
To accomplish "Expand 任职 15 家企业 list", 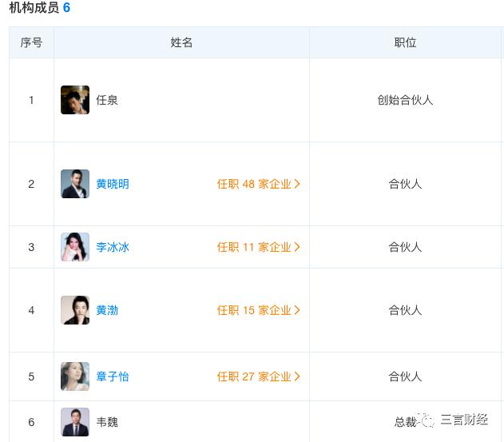I will click(259, 310).
